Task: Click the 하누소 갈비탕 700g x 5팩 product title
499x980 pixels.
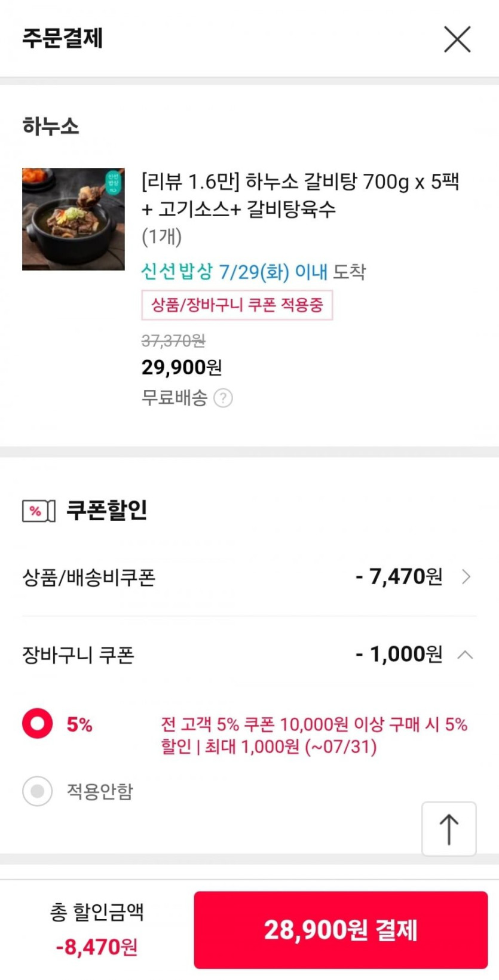Action: coord(300,195)
